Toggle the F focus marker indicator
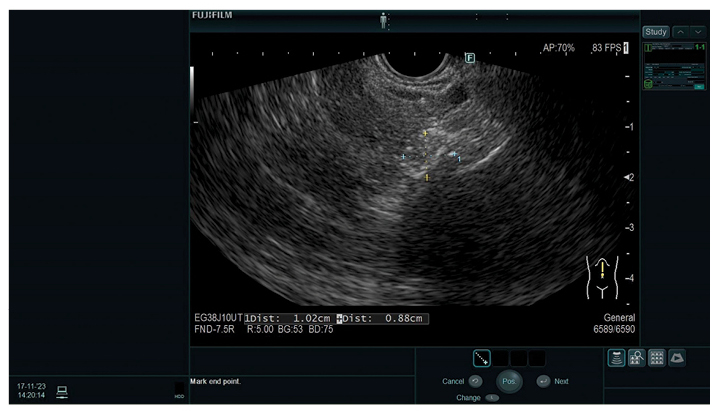Viewport: 718px width, 413px height. 469,59
